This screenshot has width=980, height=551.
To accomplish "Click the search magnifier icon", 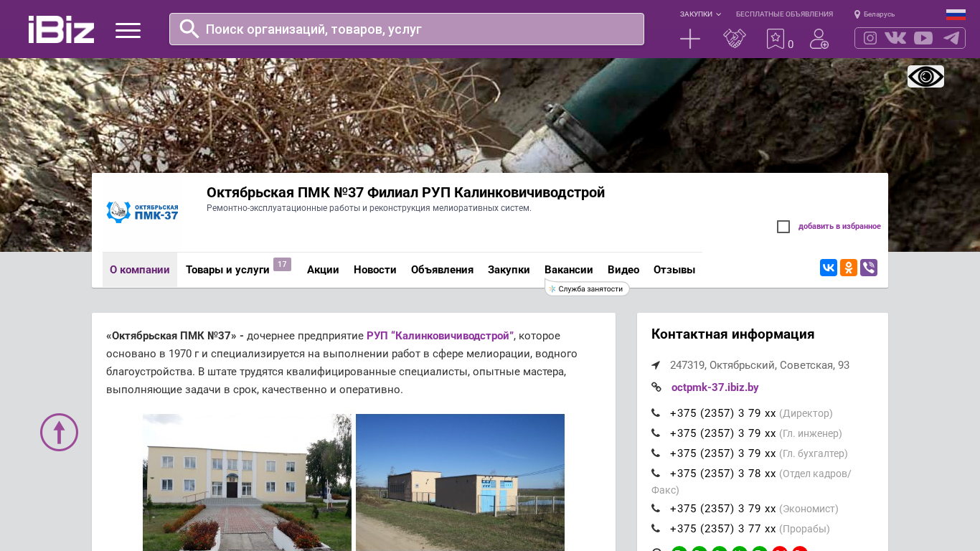I will pos(189,29).
